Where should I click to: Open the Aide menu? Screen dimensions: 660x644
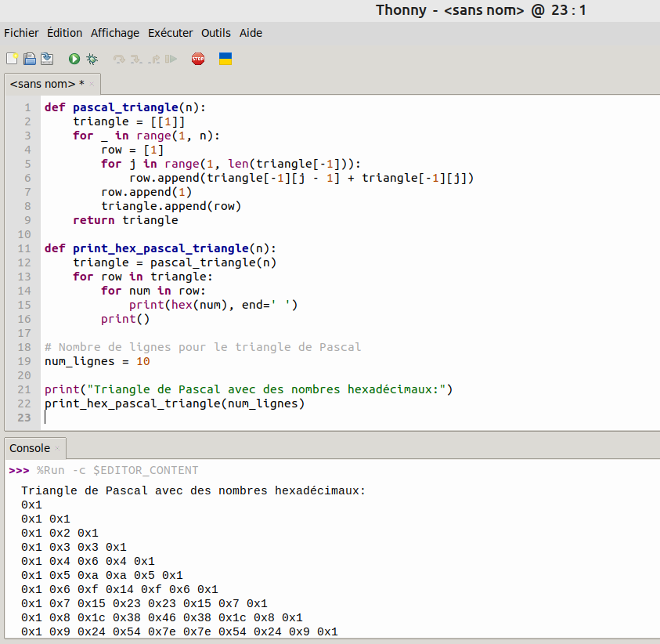251,33
